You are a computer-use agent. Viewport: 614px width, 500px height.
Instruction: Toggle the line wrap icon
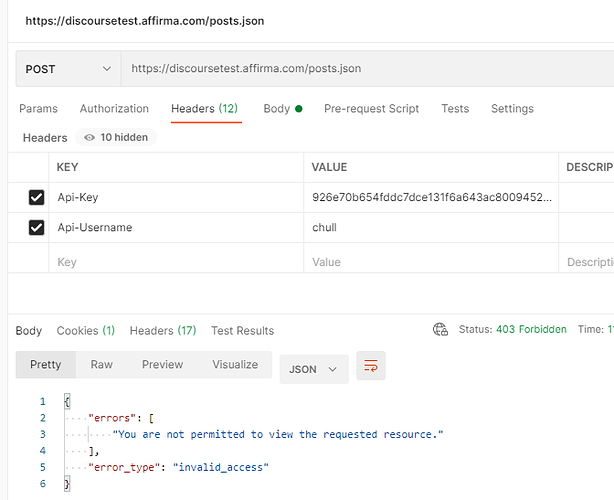tap(371, 366)
